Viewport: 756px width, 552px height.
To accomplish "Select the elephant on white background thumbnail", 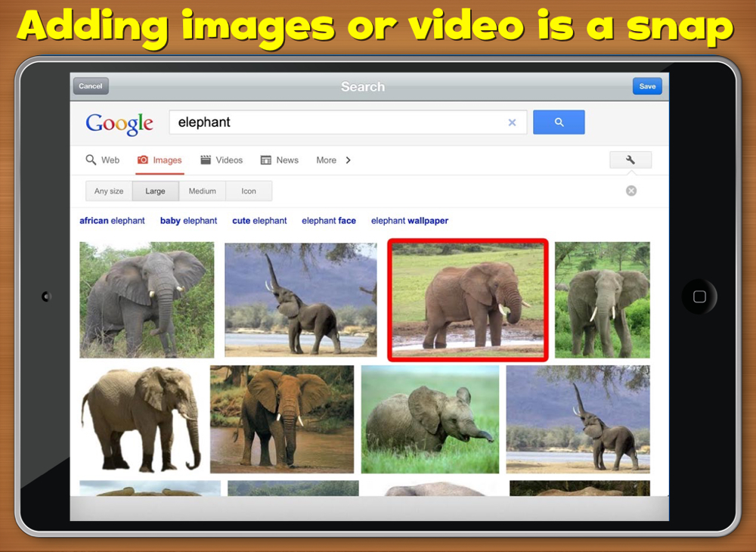I will click(x=141, y=419).
